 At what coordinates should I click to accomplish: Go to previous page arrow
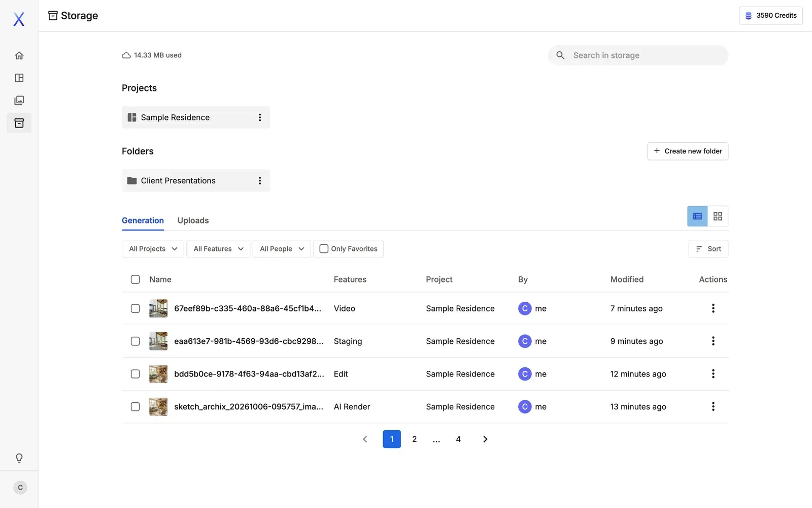tap(365, 439)
